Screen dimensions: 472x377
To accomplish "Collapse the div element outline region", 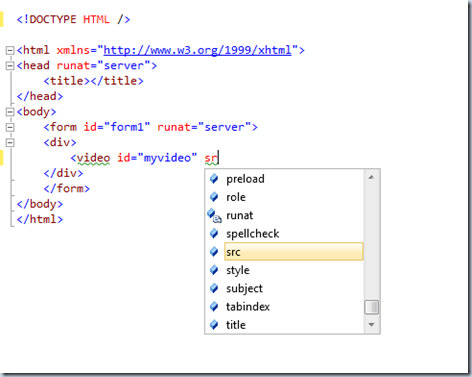I will pos(10,143).
